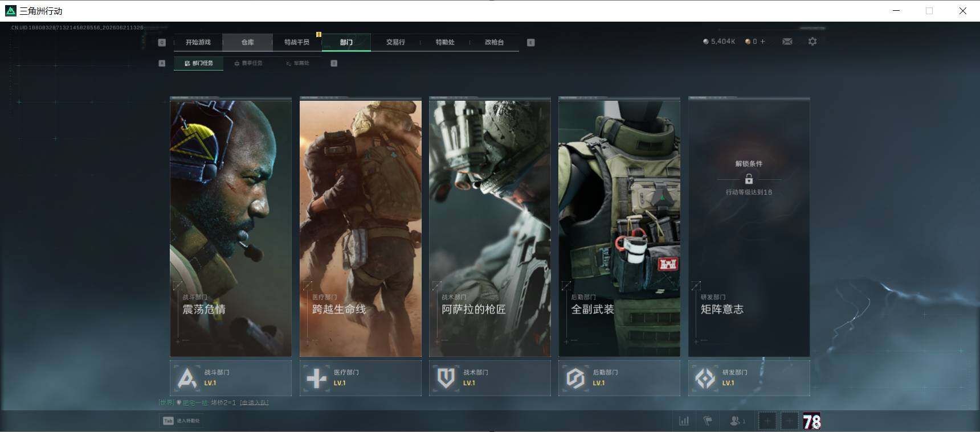This screenshot has height=432, width=980.
Task: Open the mail envelope icon
Action: [x=787, y=42]
